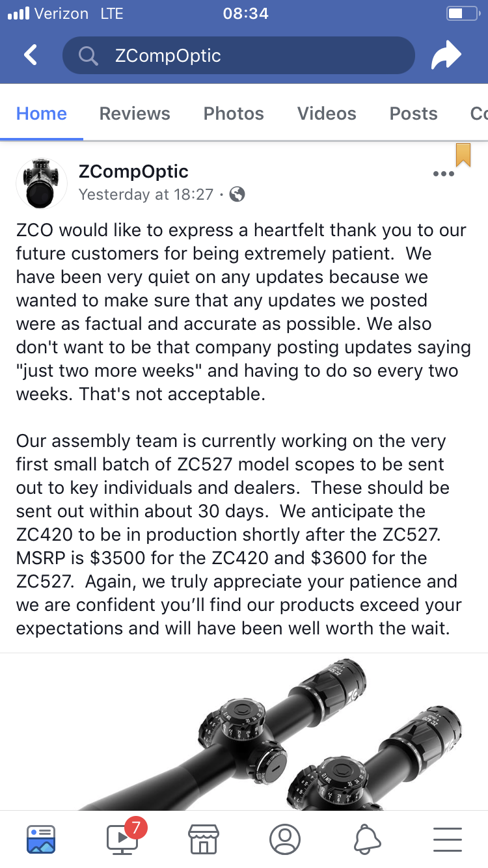Viewport: 488px width, 868px height.
Task: Open the post's three-dot options menu
Action: pos(443,174)
